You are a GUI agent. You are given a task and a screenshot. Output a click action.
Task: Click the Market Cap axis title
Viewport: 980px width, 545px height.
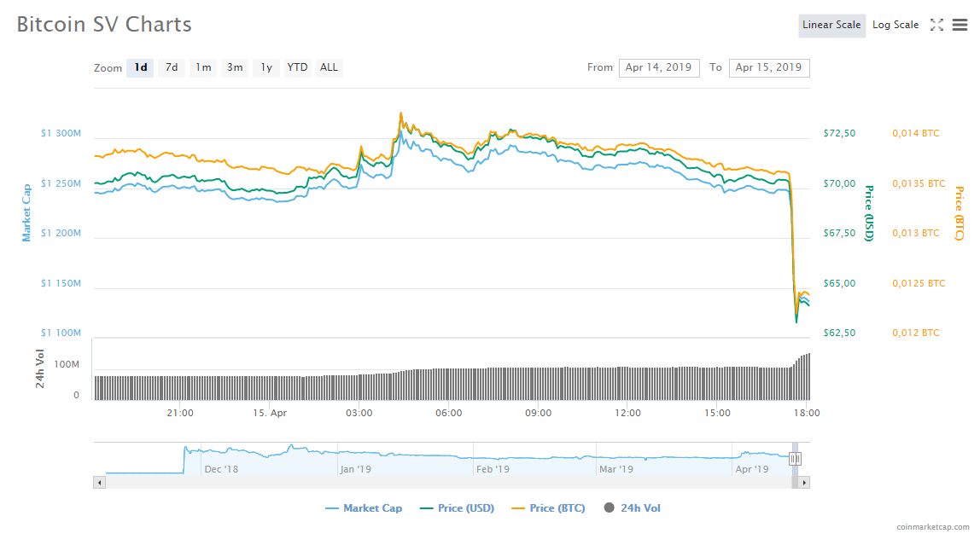pyautogui.click(x=26, y=213)
